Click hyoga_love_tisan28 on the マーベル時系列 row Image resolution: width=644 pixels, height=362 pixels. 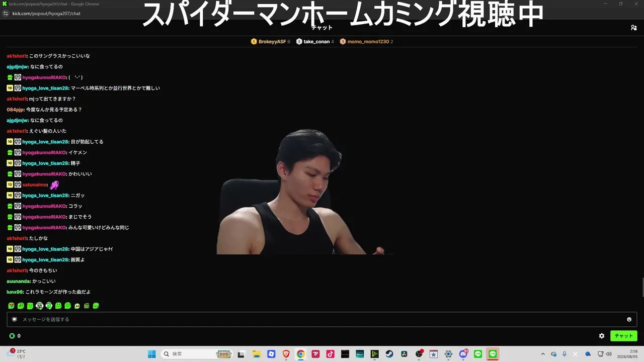point(45,88)
